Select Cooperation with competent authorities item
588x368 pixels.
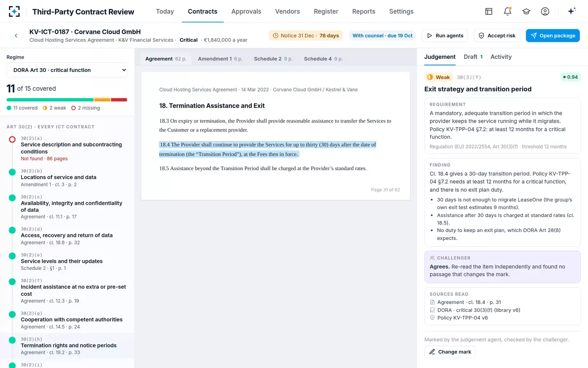tap(67, 320)
